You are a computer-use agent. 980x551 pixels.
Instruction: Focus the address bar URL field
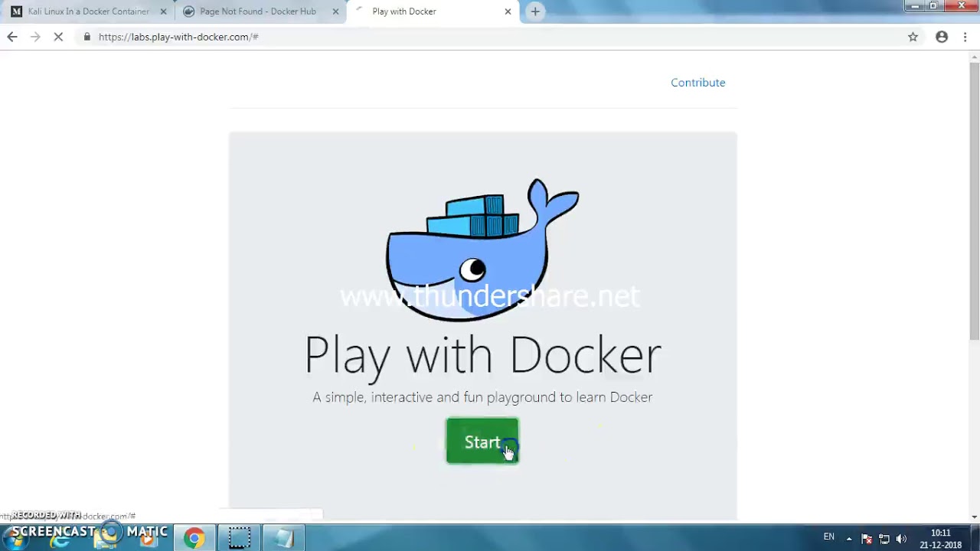pyautogui.click(x=490, y=37)
